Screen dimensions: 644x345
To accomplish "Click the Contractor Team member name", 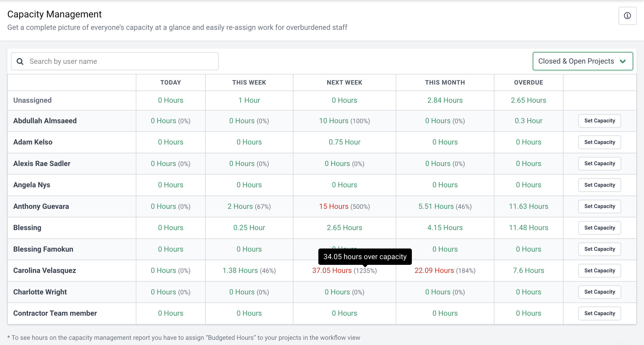I will [x=55, y=313].
